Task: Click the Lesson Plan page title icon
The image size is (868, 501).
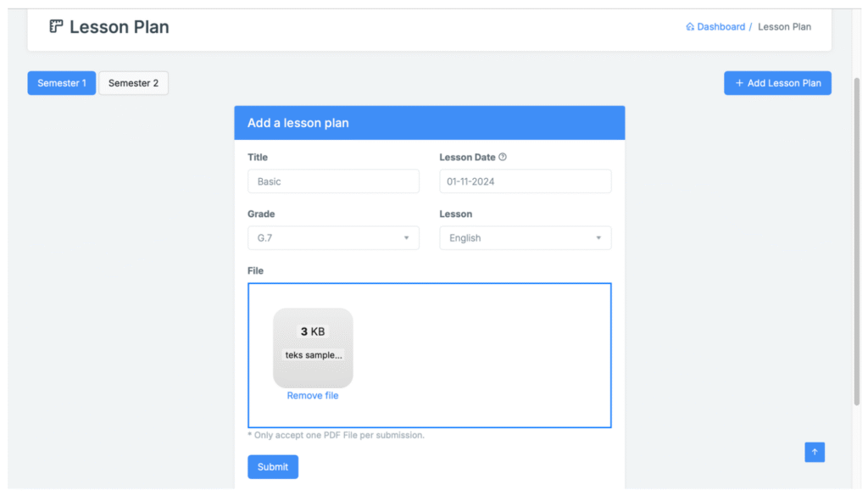Action: (56, 26)
